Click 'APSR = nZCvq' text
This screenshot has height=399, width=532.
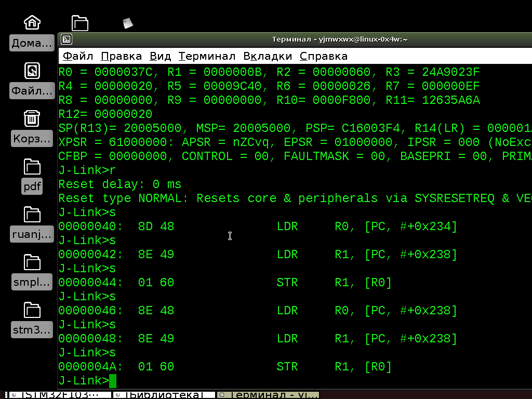click(x=225, y=142)
